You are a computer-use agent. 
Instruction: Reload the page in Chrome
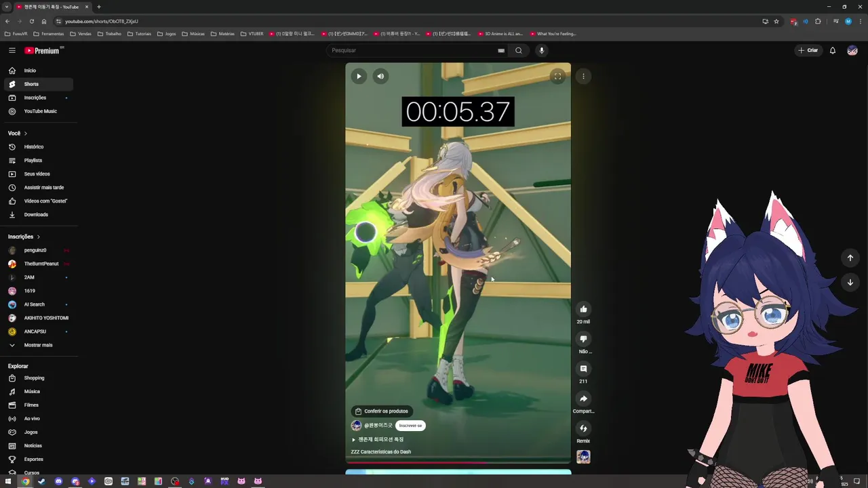[31, 21]
